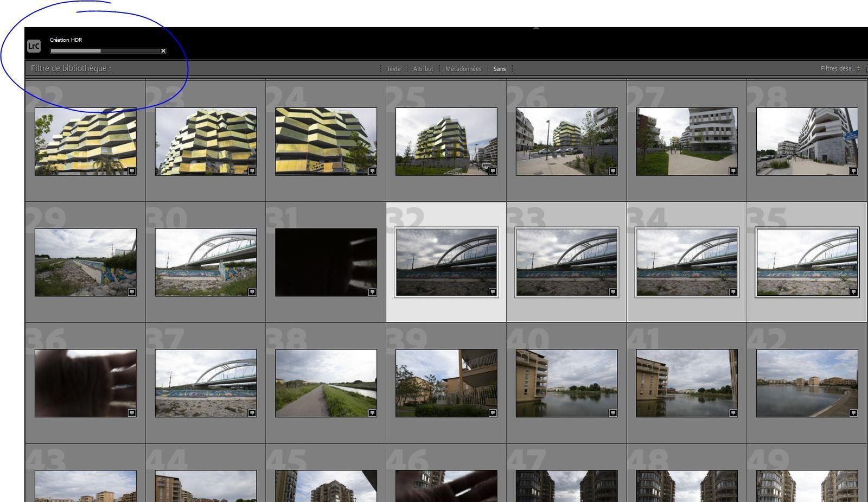This screenshot has width=868, height=502.
Task: Click metadata badge on thumbnail 29
Action: (132, 292)
